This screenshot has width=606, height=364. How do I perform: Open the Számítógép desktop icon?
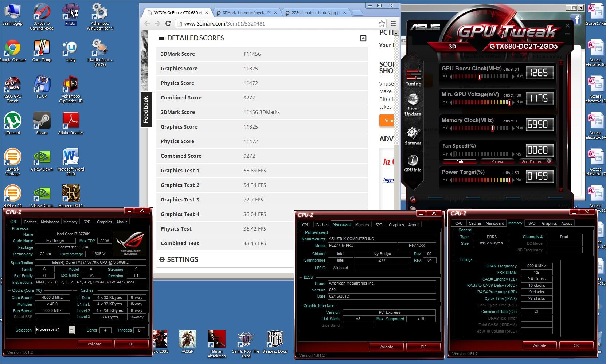(x=12, y=15)
